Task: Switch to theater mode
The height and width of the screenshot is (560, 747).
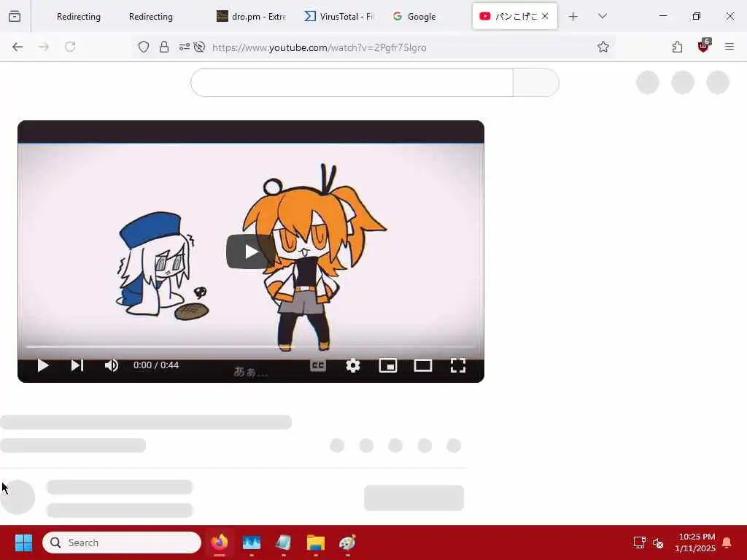Action: [422, 365]
